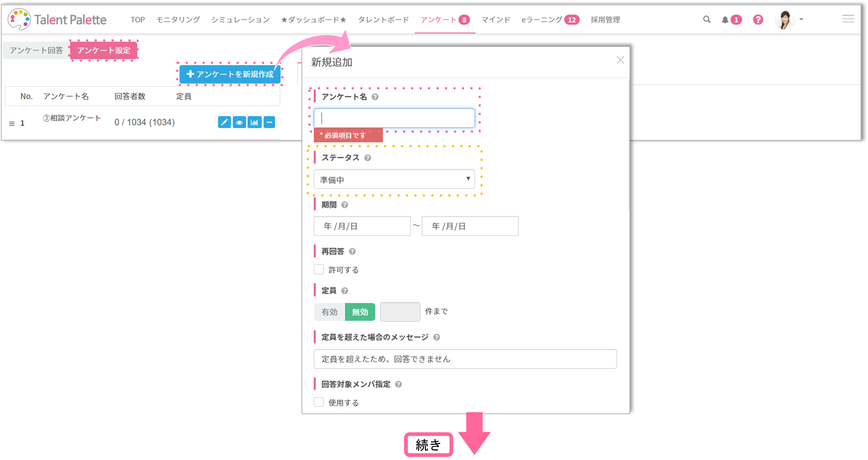The image size is (868, 460).
Task: Open the eラーニング menu item
Action: (541, 20)
